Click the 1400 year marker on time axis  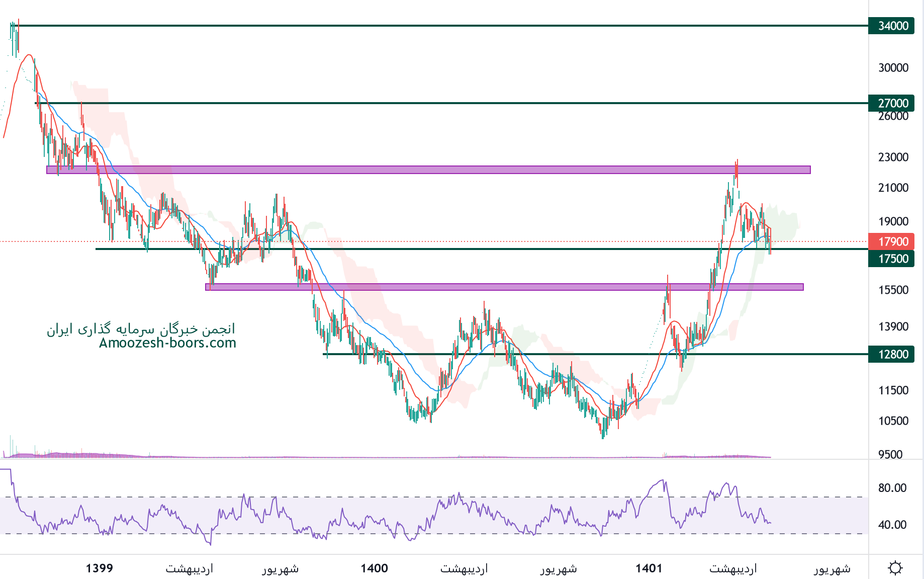[x=374, y=568]
